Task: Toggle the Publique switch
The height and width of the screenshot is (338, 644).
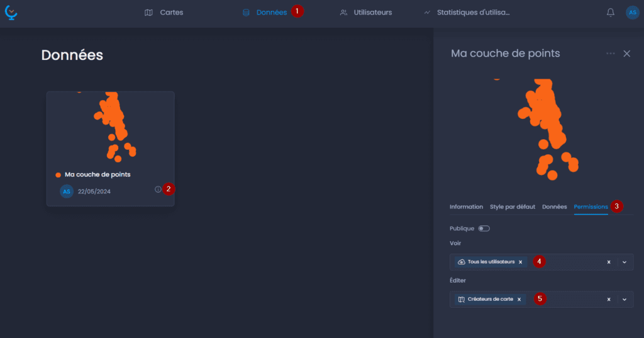Action: (x=484, y=228)
